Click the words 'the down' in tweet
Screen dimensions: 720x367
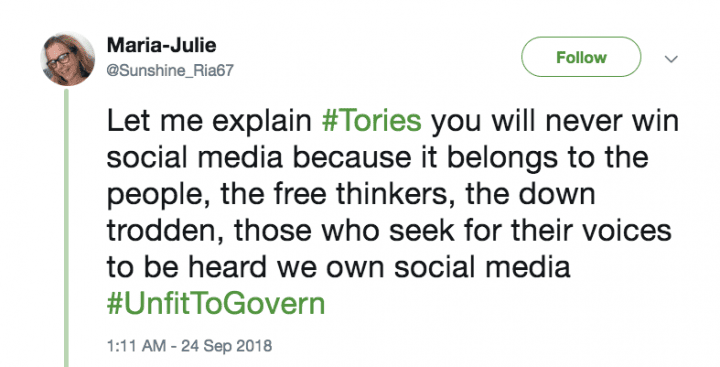pyautogui.click(x=530, y=194)
